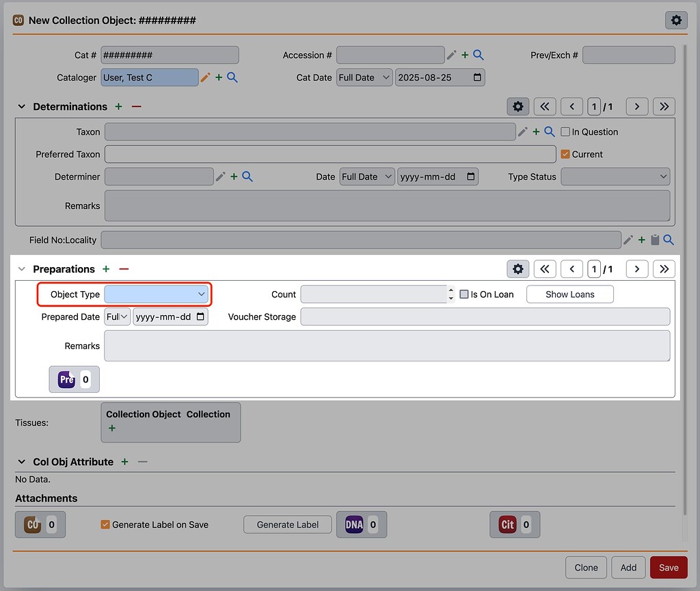Save the new collection object
The width and height of the screenshot is (700, 591).
(x=668, y=567)
